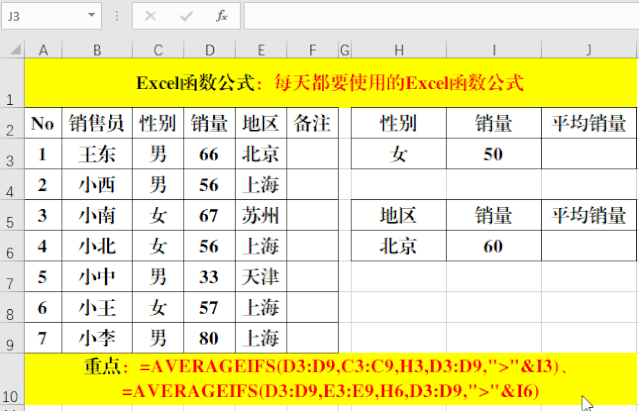Select column F header
Viewport: 639px width, 411px height.
click(x=313, y=50)
